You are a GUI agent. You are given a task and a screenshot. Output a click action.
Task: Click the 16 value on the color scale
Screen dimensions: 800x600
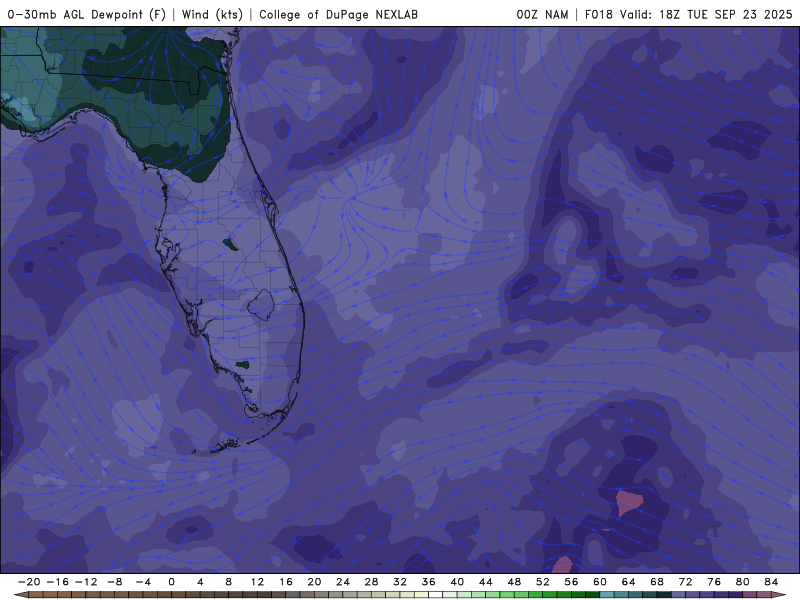click(x=286, y=582)
